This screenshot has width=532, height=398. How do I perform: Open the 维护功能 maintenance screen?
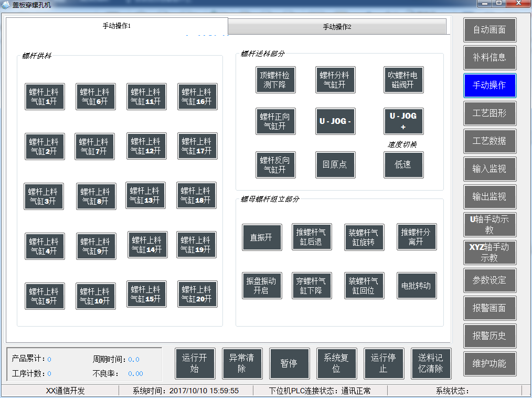490,363
